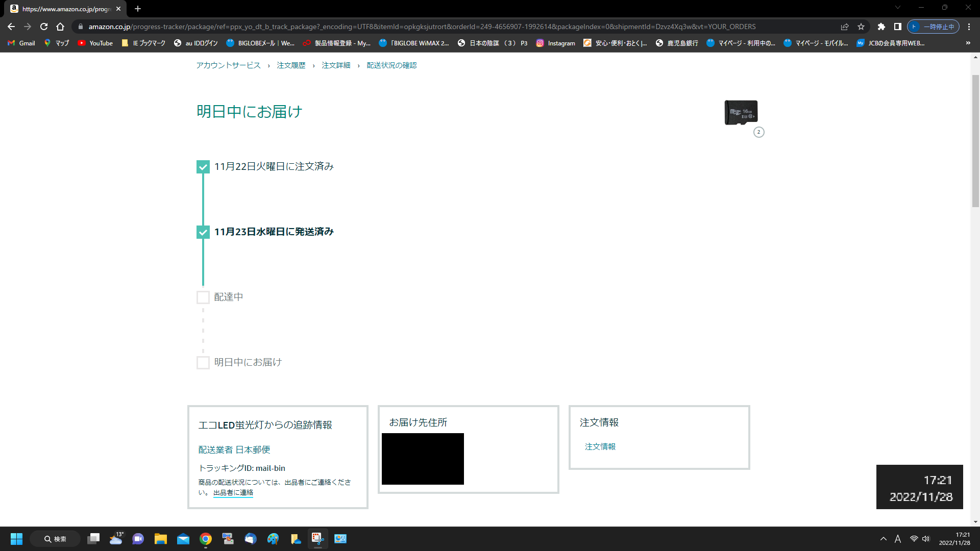Open the 注文情報 link

600,446
